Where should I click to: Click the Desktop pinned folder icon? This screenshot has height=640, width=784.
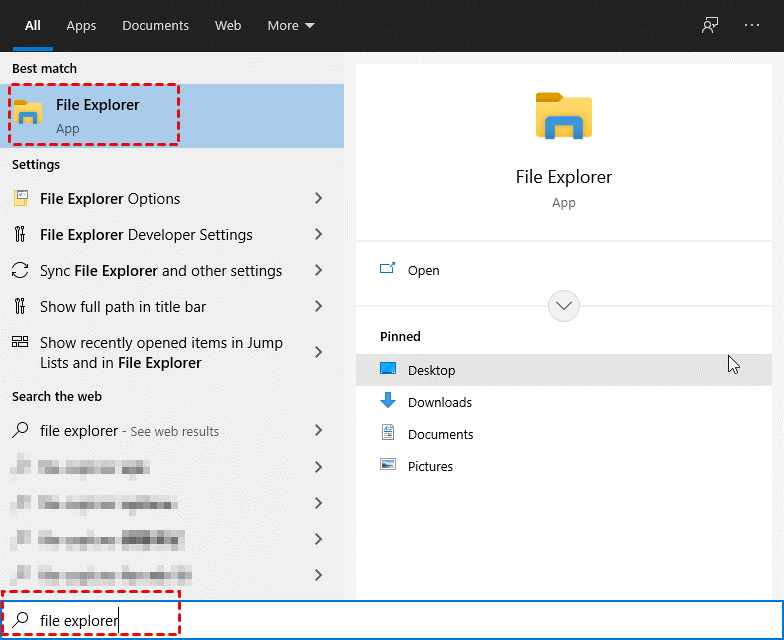pos(388,369)
